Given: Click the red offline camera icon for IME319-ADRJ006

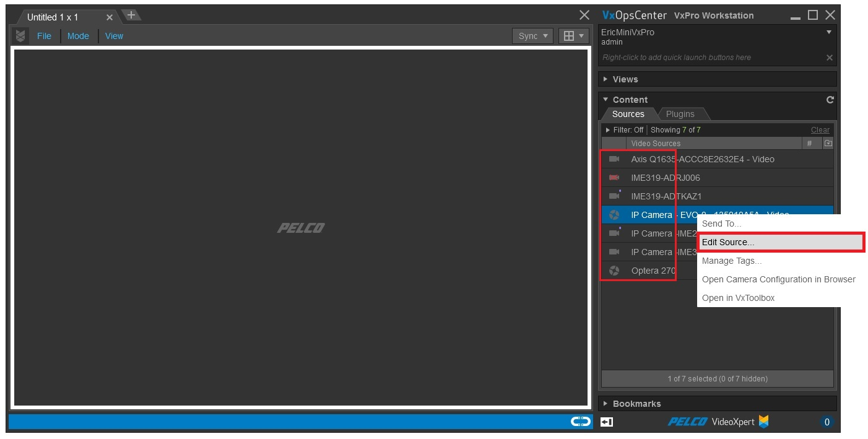Looking at the screenshot, I should point(615,178).
